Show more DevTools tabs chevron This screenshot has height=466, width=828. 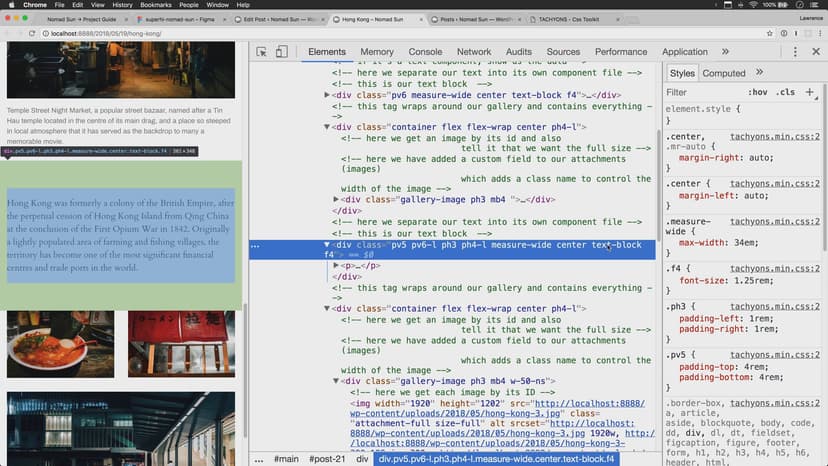tap(725, 52)
